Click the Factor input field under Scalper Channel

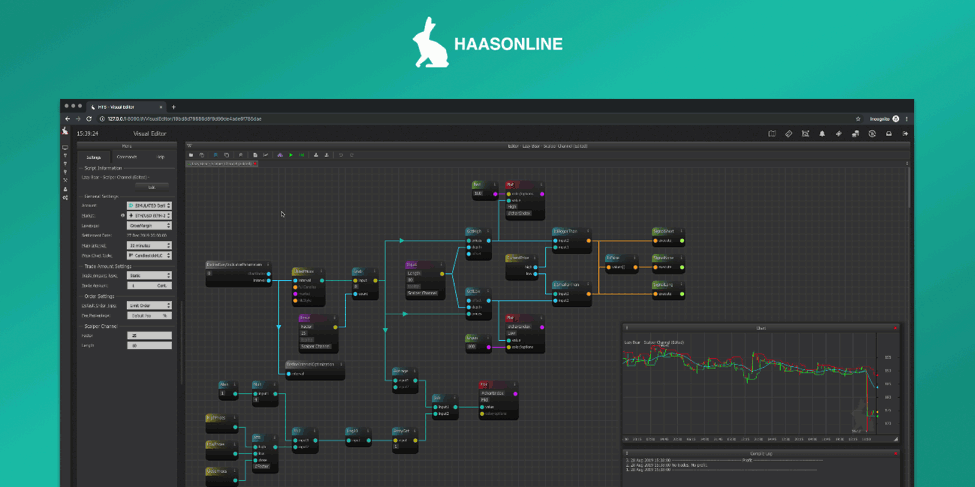pyautogui.click(x=149, y=335)
